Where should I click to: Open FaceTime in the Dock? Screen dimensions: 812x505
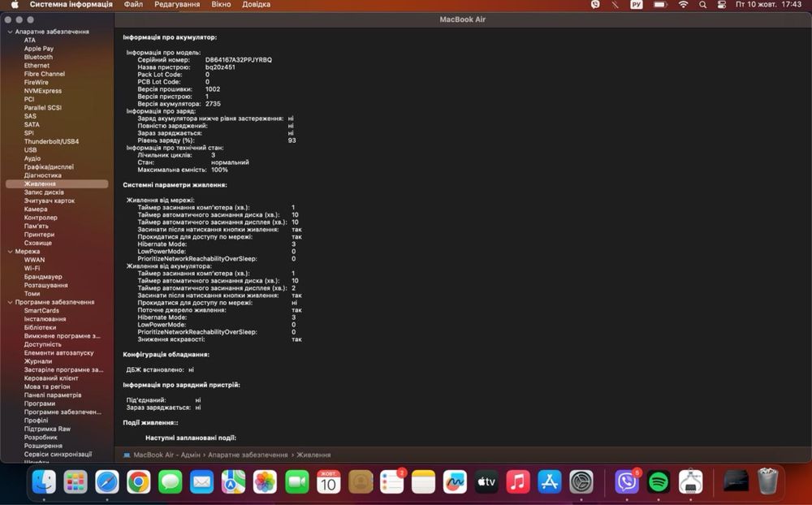click(296, 482)
